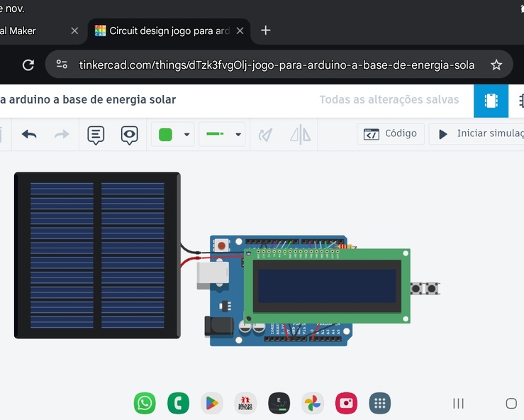Click the mirror/flip component icon
Image resolution: width=524 pixels, height=420 pixels.
point(300,134)
